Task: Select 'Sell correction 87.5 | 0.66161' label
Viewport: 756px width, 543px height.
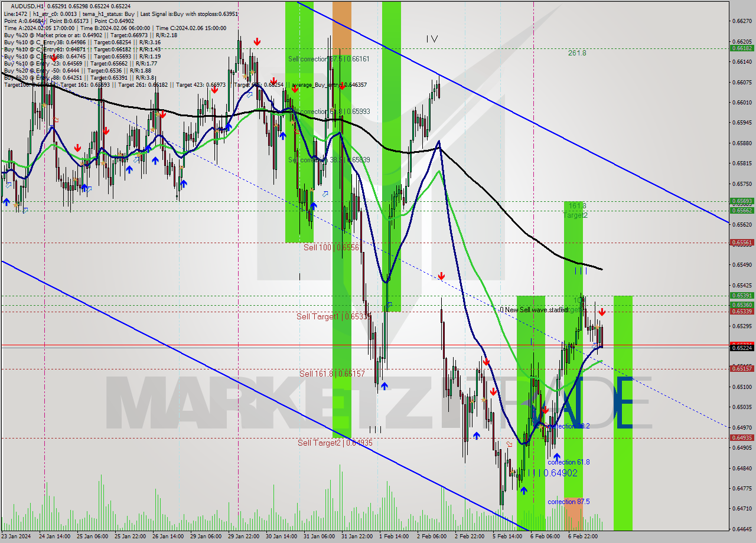Action: coord(329,59)
